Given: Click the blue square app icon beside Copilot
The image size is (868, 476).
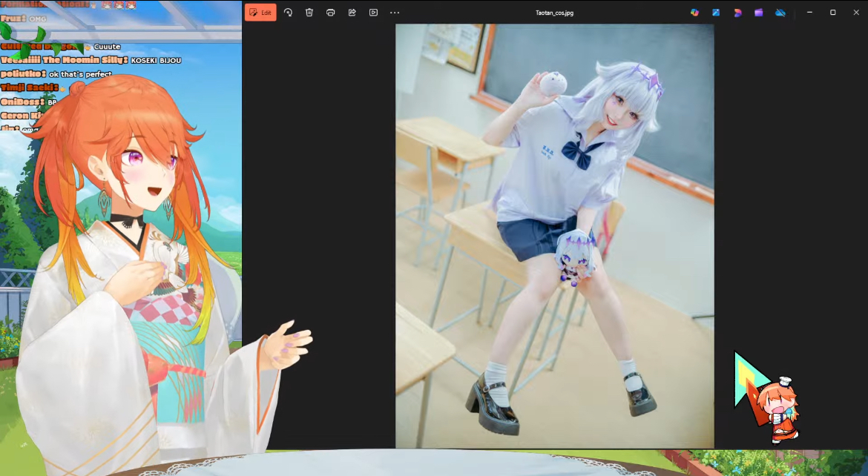Looking at the screenshot, I should pyautogui.click(x=716, y=12).
